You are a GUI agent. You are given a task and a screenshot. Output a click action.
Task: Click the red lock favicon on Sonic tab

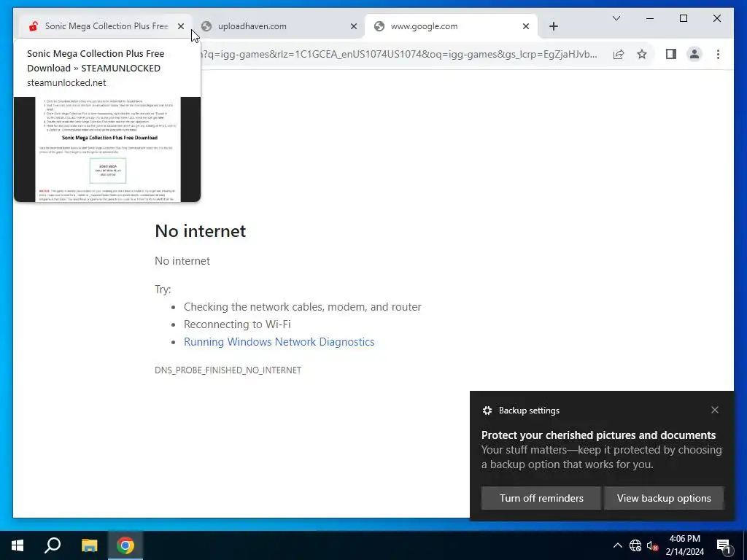click(x=33, y=26)
